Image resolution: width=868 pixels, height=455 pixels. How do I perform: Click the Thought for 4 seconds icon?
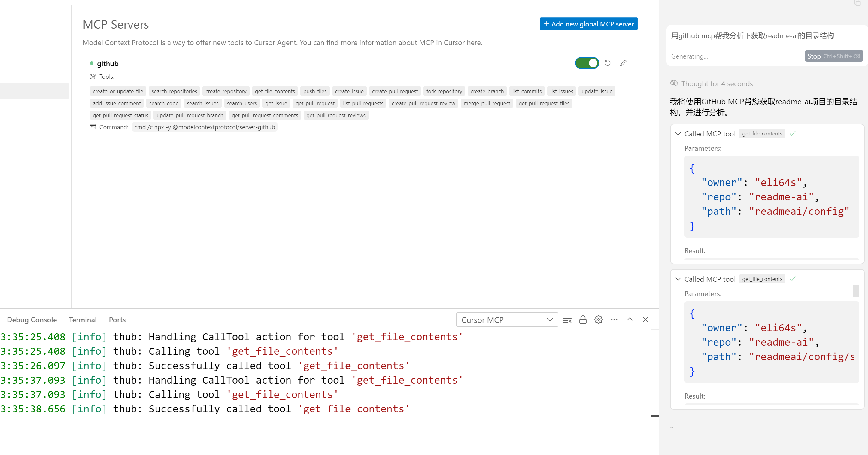click(674, 83)
